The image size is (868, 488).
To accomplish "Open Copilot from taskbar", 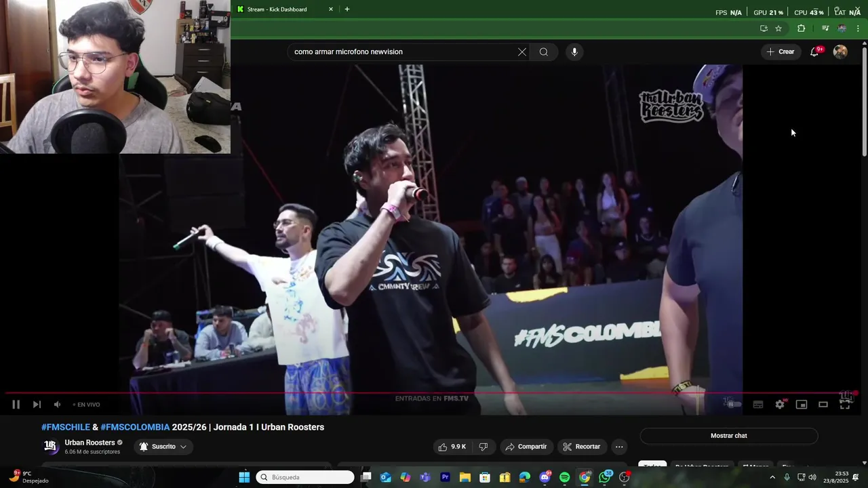I will pos(406,477).
